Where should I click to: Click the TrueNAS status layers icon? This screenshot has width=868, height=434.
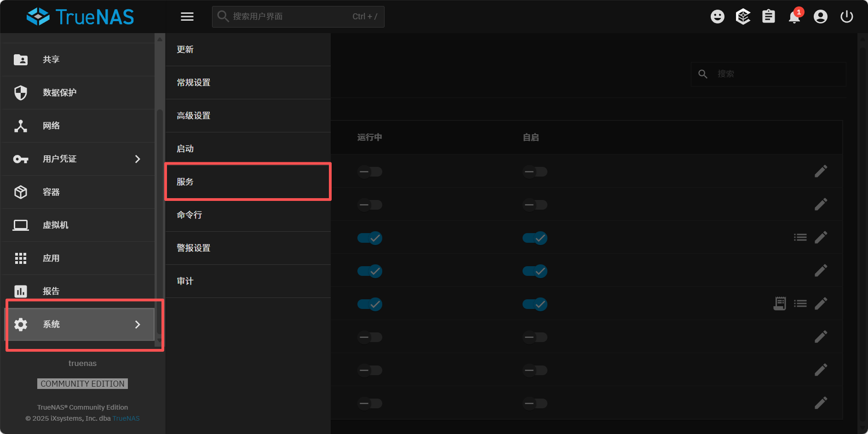[x=743, y=17]
